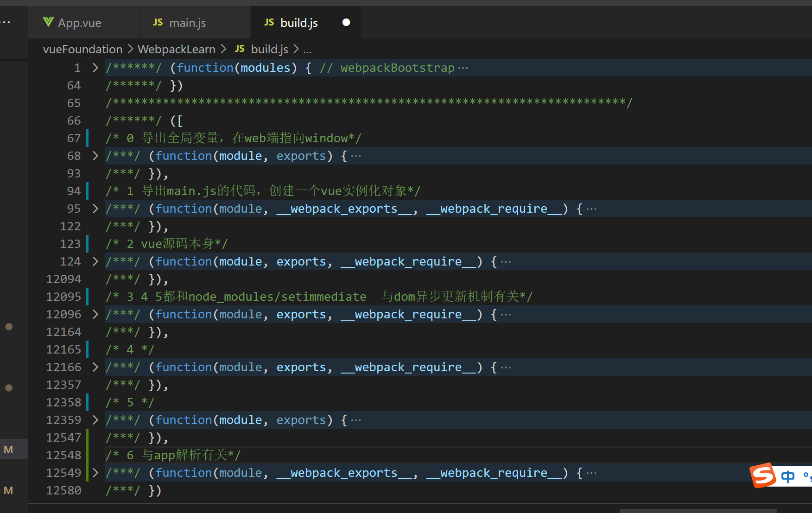Expand folded function at line 95

pyautogui.click(x=95, y=209)
